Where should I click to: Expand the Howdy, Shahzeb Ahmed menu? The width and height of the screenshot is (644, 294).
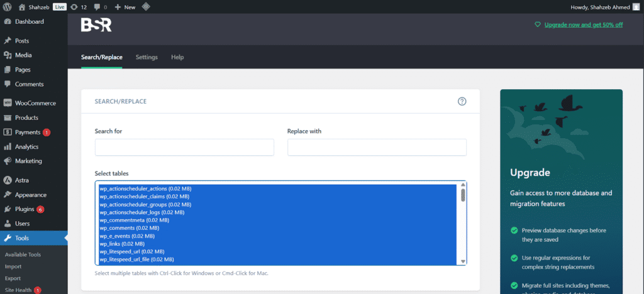[601, 7]
